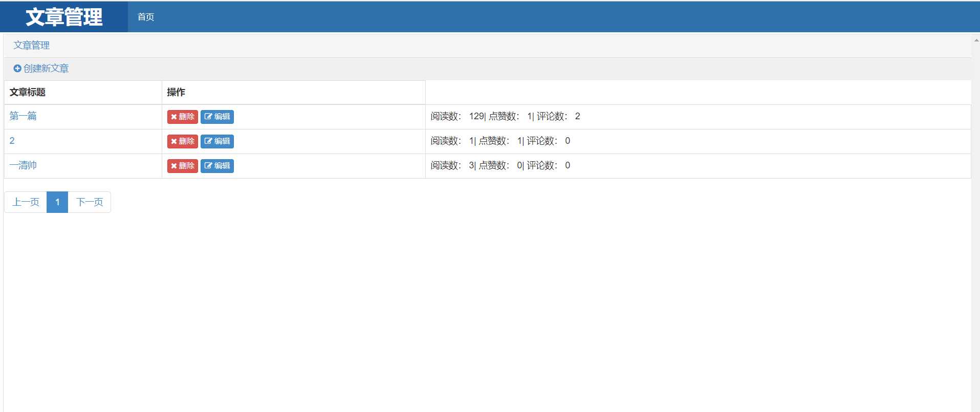Open the article titled 第一篇
The height and width of the screenshot is (412, 980).
(x=23, y=116)
